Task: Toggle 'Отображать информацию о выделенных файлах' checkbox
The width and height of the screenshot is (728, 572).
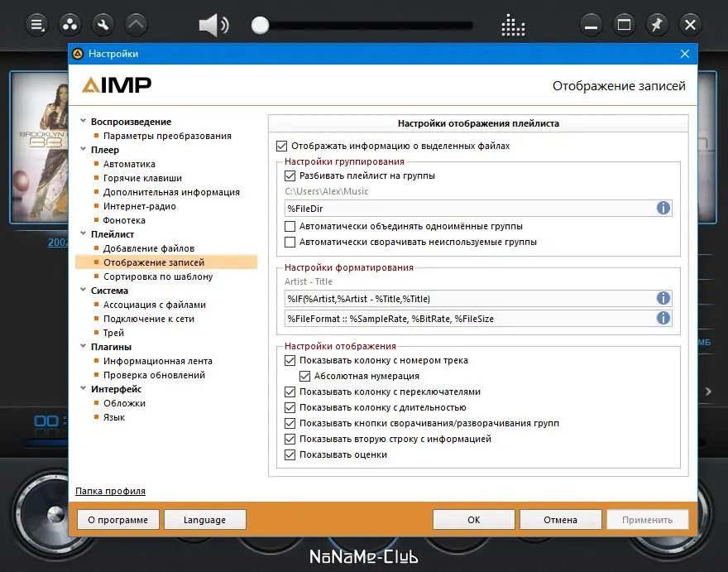Action: (x=282, y=146)
